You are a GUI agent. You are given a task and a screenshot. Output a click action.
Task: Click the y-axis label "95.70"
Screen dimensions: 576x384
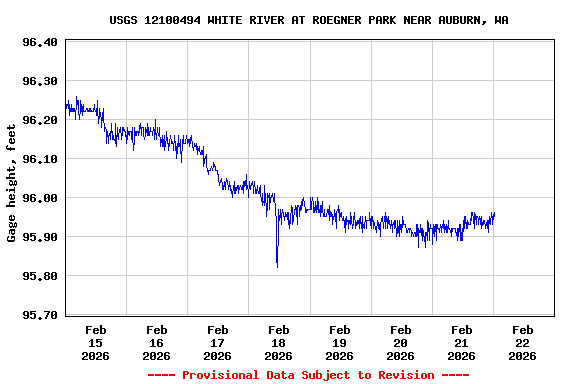click(40, 315)
